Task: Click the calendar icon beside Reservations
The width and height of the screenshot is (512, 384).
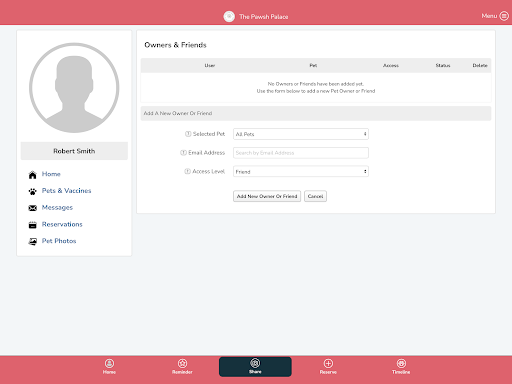Action: click(x=32, y=225)
